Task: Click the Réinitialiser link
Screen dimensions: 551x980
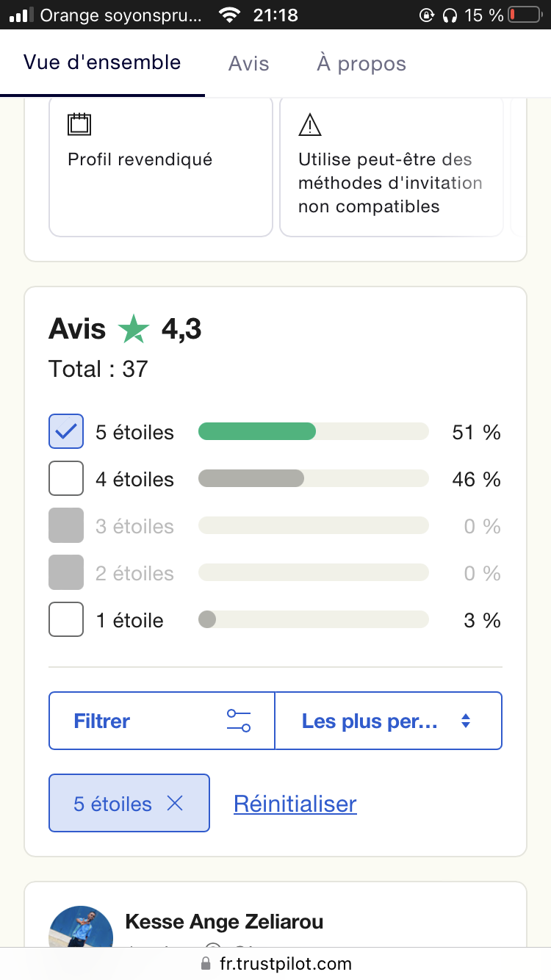Action: coord(295,804)
